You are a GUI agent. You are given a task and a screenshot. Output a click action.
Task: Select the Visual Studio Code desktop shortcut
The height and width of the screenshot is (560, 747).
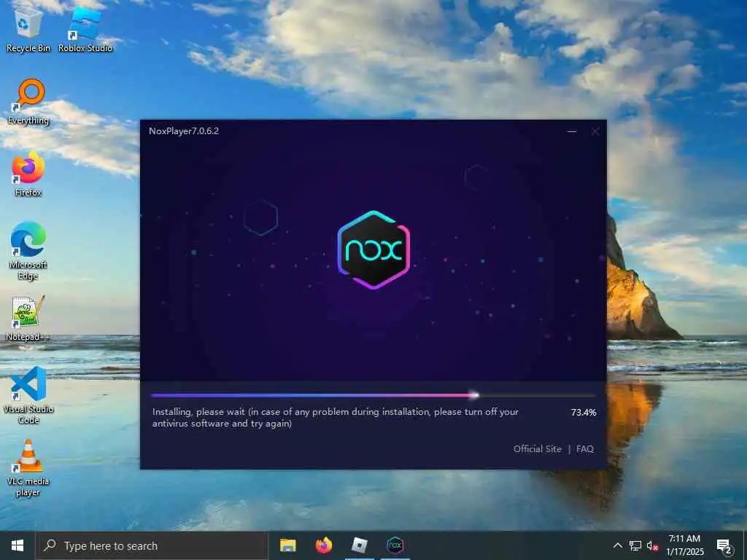coord(28,395)
